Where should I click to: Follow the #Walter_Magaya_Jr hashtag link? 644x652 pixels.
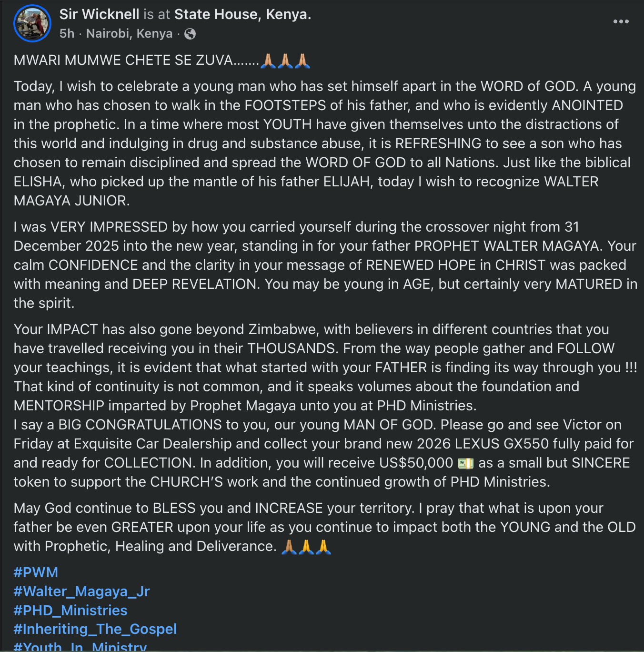pyautogui.click(x=81, y=591)
